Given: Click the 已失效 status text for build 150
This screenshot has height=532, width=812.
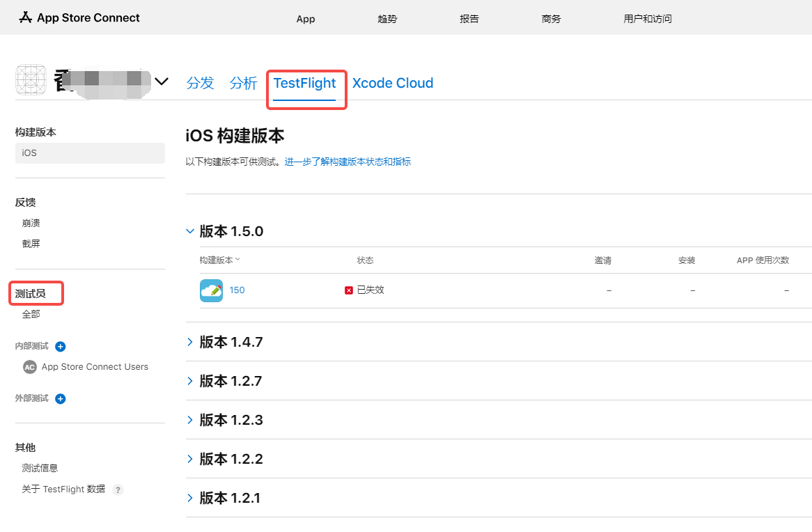Looking at the screenshot, I should [370, 290].
